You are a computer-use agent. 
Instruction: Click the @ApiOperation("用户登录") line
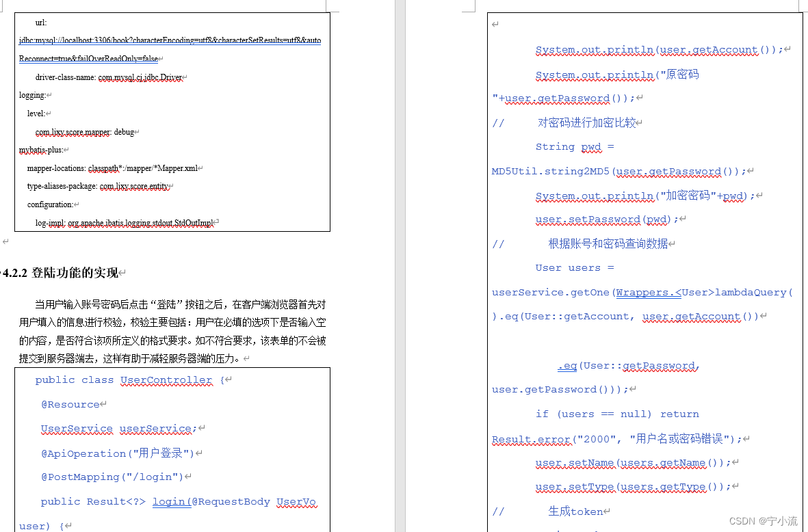pyautogui.click(x=118, y=453)
